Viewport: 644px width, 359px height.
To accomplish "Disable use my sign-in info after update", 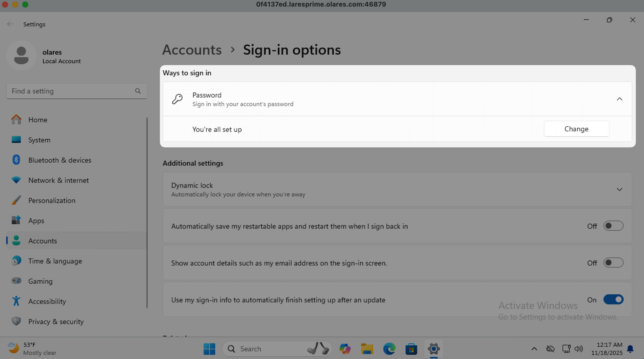I will click(613, 299).
